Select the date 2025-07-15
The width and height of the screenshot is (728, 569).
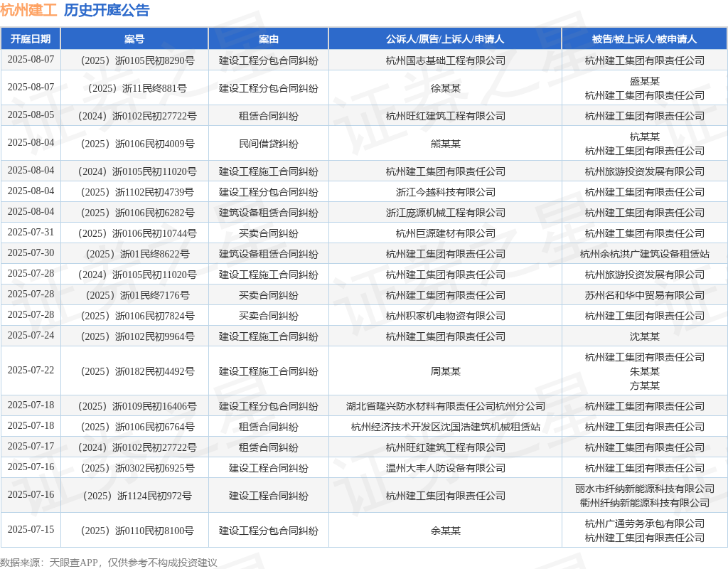click(31, 529)
